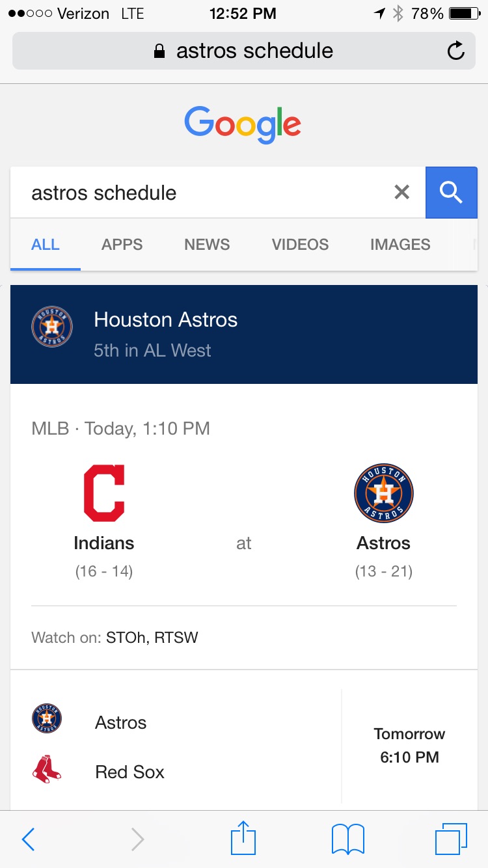Open the Houston Astros team heading

coord(166,320)
